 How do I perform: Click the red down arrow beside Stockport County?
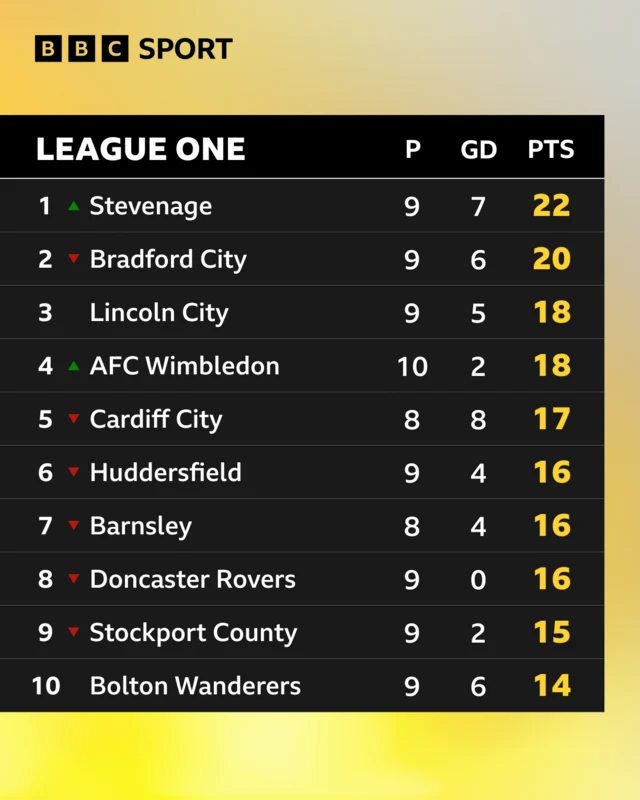pos(73,632)
